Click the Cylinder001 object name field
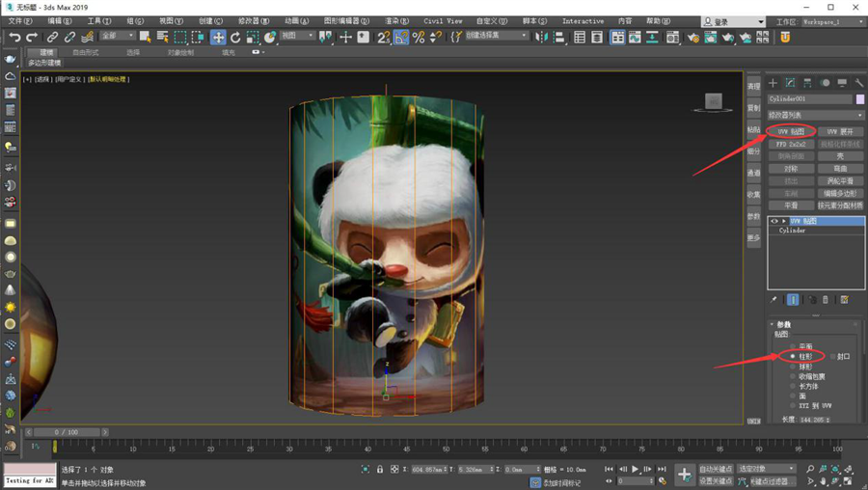Image resolution: width=868 pixels, height=490 pixels. (x=810, y=99)
